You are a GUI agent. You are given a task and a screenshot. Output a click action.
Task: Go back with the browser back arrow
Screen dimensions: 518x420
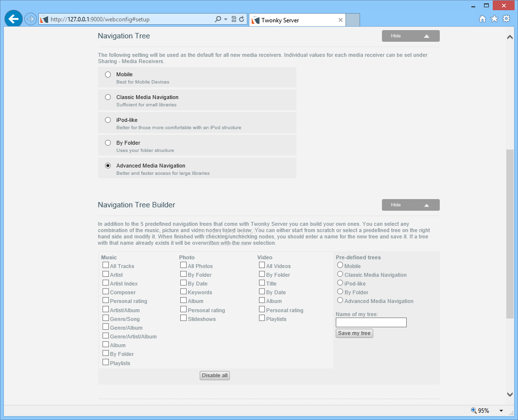14,19
